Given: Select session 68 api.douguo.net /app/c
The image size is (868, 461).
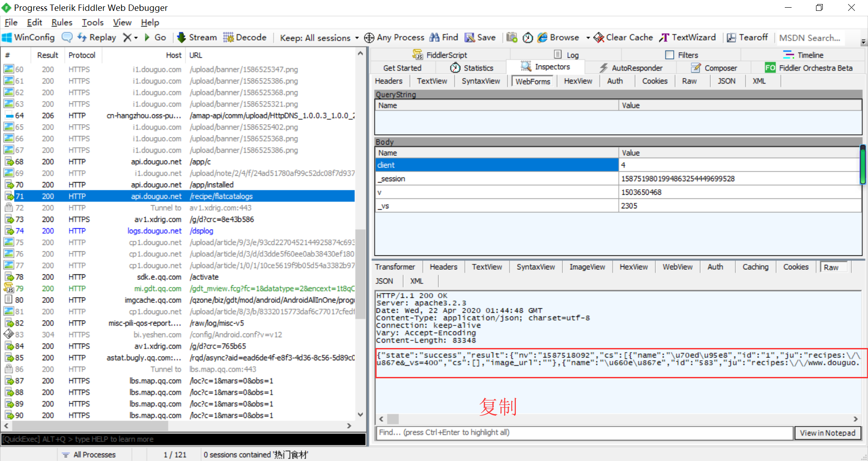Looking at the screenshot, I should [x=179, y=162].
